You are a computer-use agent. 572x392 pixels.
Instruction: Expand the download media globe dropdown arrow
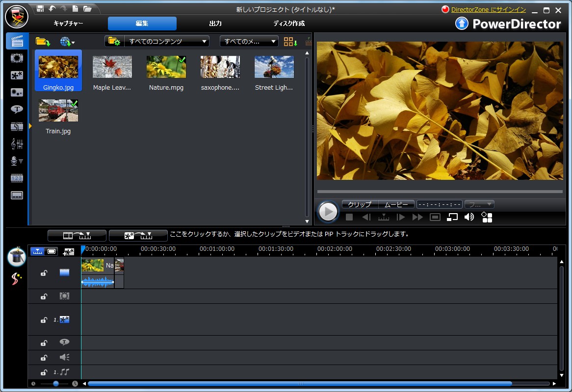pos(73,43)
